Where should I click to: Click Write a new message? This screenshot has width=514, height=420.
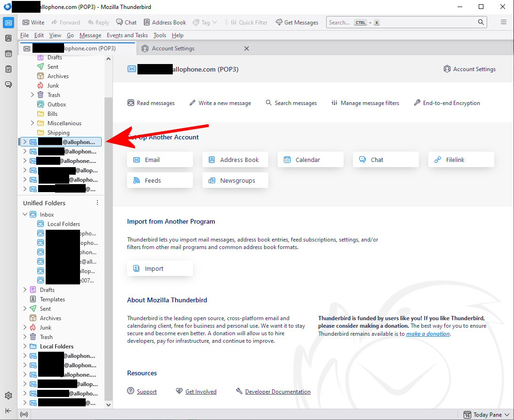(220, 103)
